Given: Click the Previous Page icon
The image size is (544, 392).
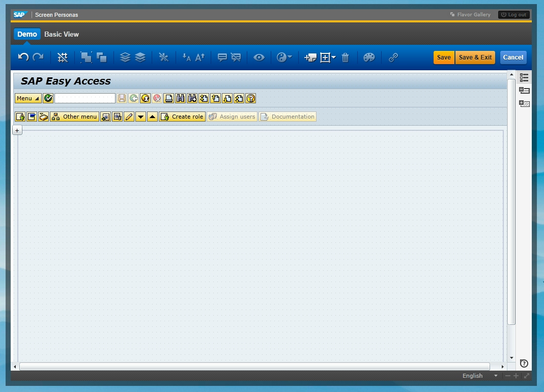Looking at the screenshot, I should [216, 98].
